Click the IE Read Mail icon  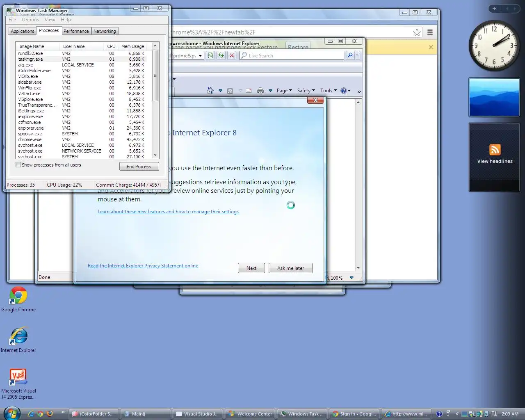(x=249, y=91)
